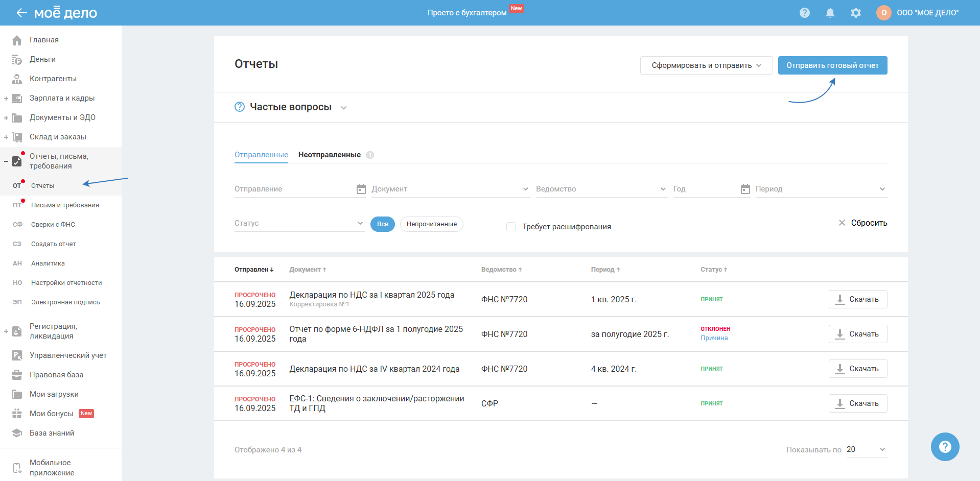This screenshot has height=481, width=980.
Task: Click the help question mark in header
Action: (804, 13)
